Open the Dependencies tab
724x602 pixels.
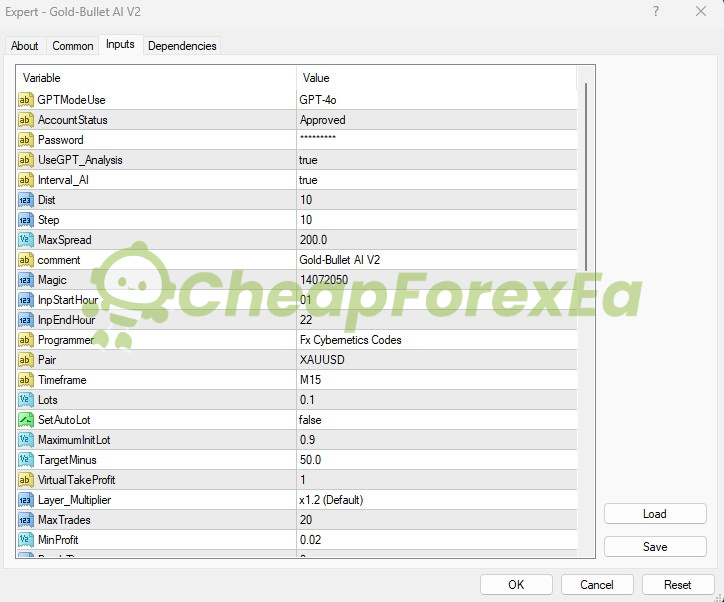[x=182, y=46]
